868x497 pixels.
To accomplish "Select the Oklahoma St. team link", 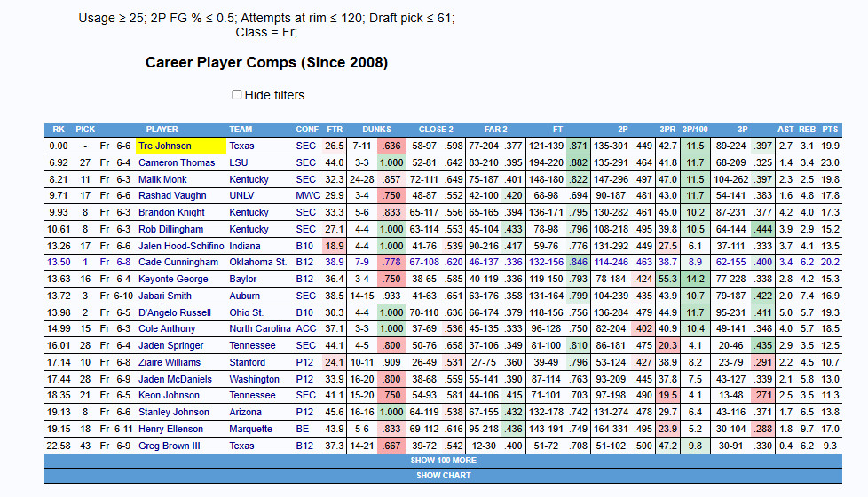I will [257, 263].
